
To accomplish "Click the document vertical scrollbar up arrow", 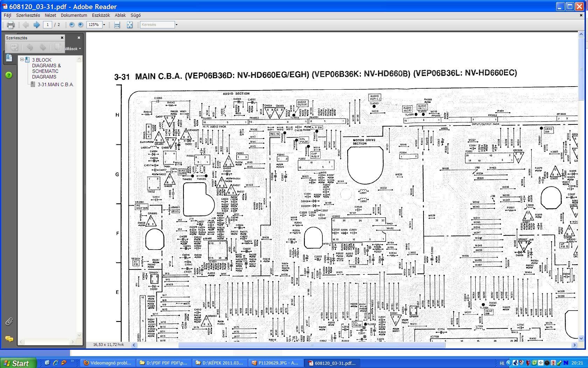I will click(x=581, y=34).
